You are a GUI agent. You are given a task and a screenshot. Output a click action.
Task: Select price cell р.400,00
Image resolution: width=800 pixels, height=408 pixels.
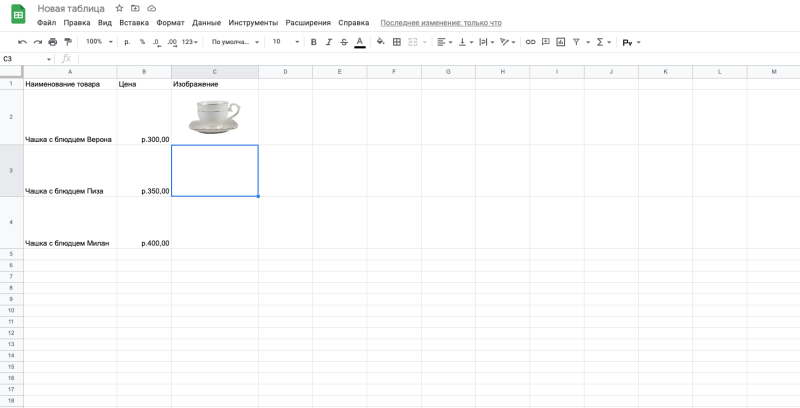144,223
